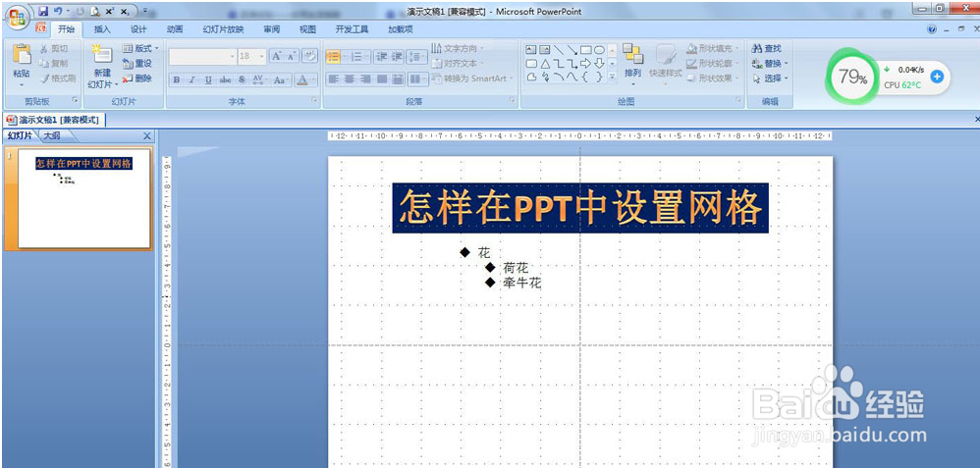Toggle Bold formatting
The height and width of the screenshot is (468, 980).
(176, 79)
